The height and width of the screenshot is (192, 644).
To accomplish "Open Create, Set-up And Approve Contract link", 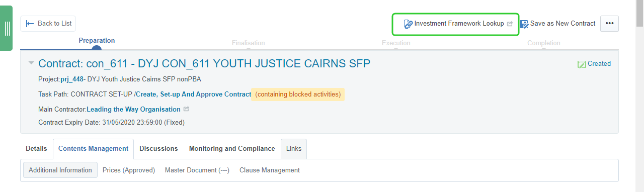I will point(194,94).
